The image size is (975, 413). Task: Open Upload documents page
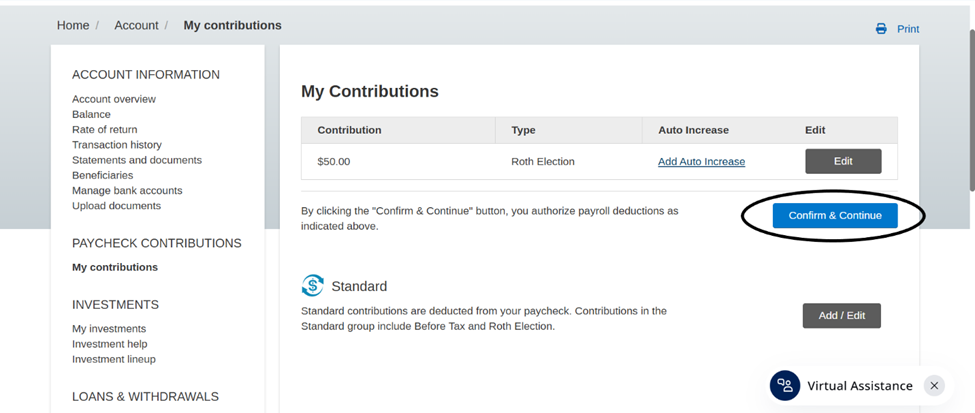coord(116,206)
